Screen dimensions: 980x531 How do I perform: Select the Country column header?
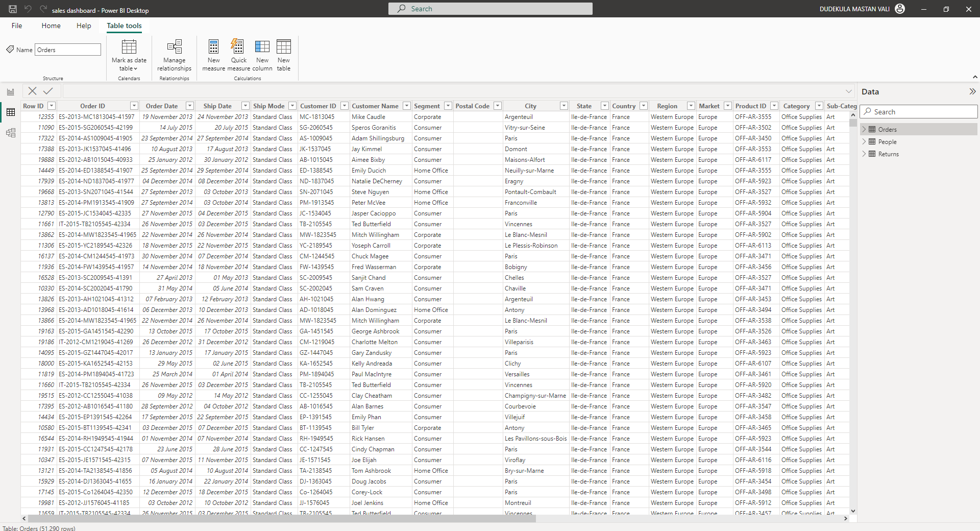[624, 106]
